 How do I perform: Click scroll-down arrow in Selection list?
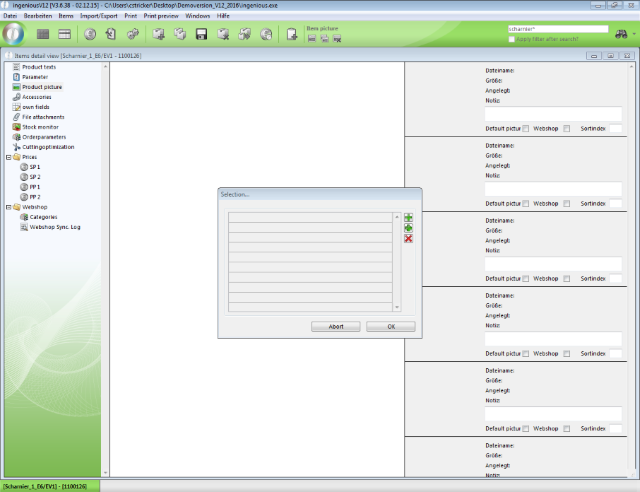397,307
